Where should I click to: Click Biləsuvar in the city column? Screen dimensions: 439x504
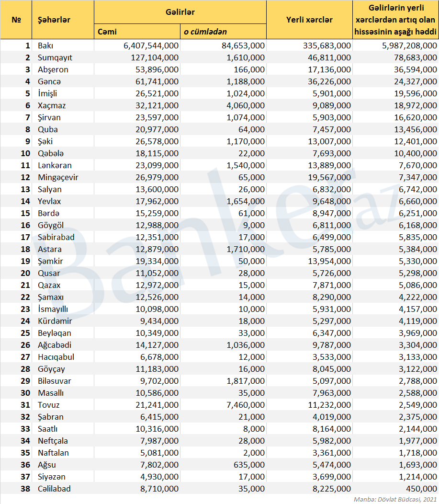click(54, 381)
